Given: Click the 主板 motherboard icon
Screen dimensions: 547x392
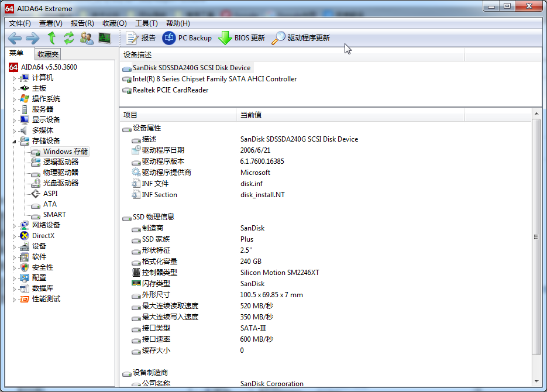Looking at the screenshot, I should (25, 88).
